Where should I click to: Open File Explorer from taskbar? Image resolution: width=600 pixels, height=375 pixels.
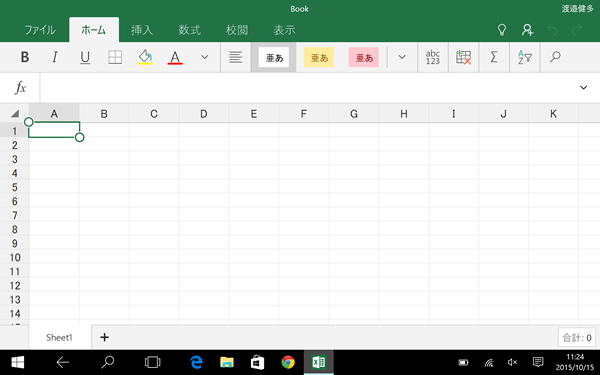(227, 362)
